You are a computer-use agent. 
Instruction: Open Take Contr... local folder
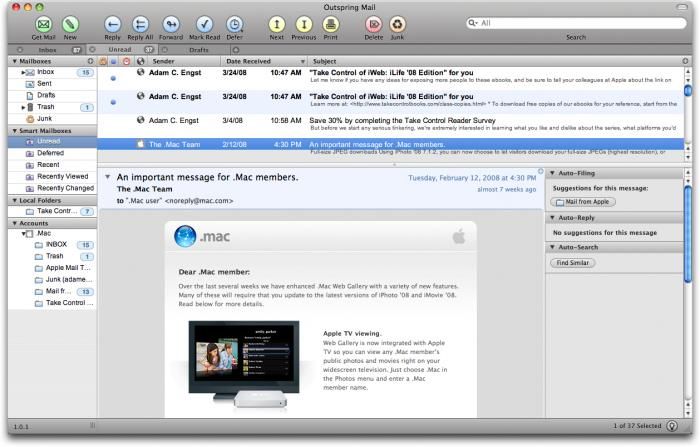click(52, 211)
